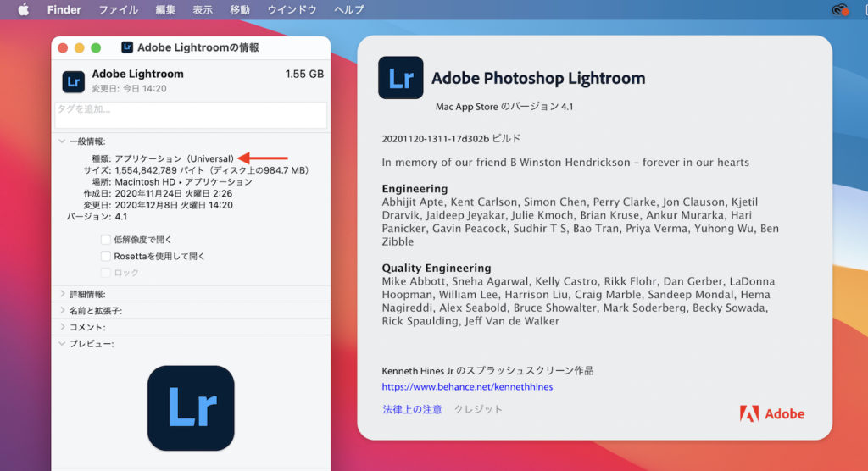
Task: Enable the Rosettaを使用して開く checkbox
Action: point(105,257)
